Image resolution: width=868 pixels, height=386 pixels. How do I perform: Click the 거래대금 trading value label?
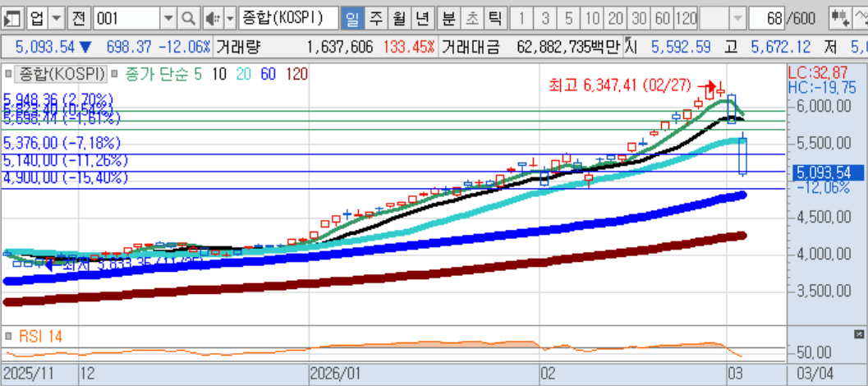(471, 47)
